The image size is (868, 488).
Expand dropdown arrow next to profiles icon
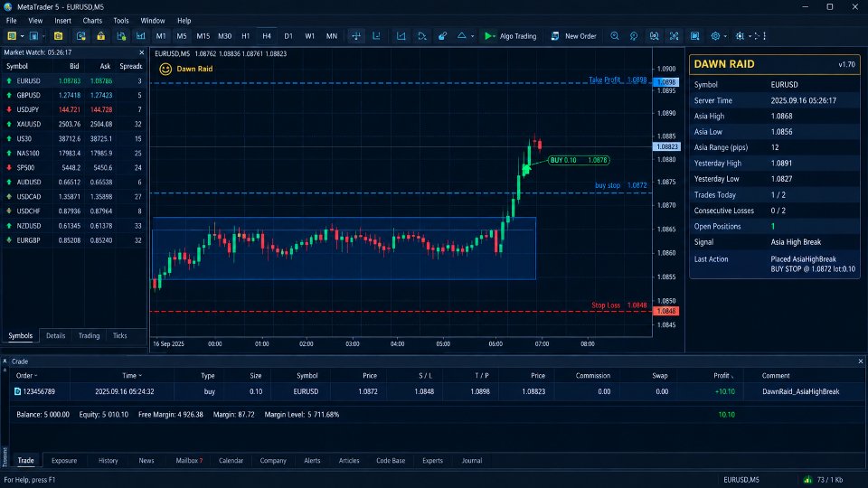pos(43,36)
